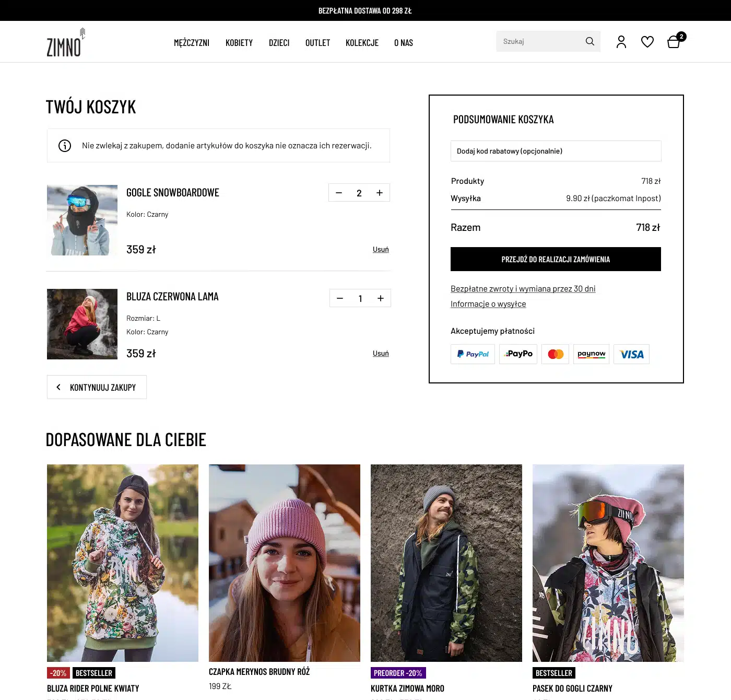Open Informacje o wysyłce link
The width and height of the screenshot is (731, 700).
pyautogui.click(x=488, y=304)
